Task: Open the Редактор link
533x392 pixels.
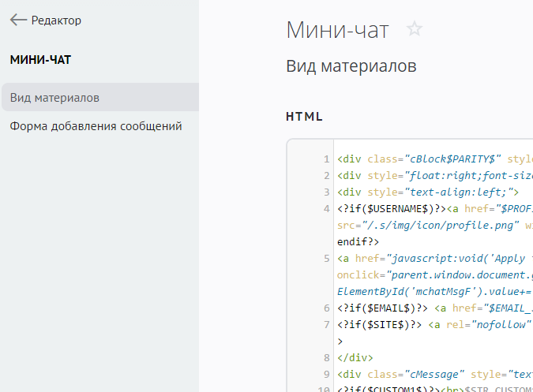Action: 56,21
